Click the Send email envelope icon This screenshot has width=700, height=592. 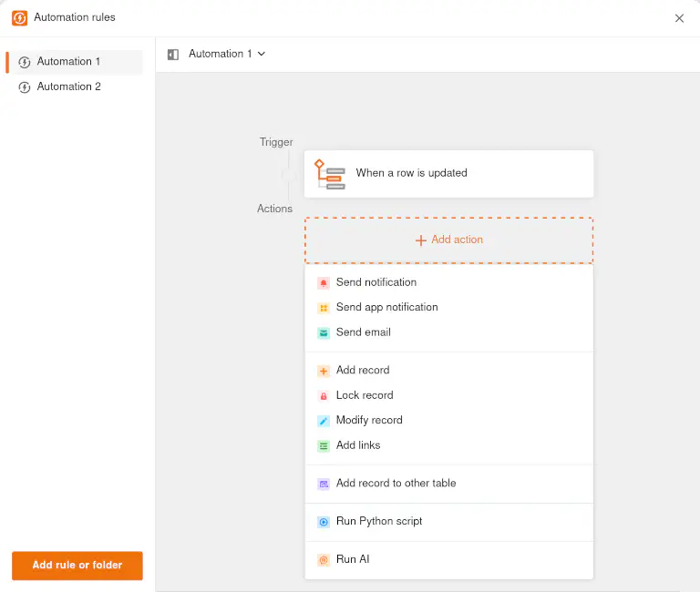(324, 333)
